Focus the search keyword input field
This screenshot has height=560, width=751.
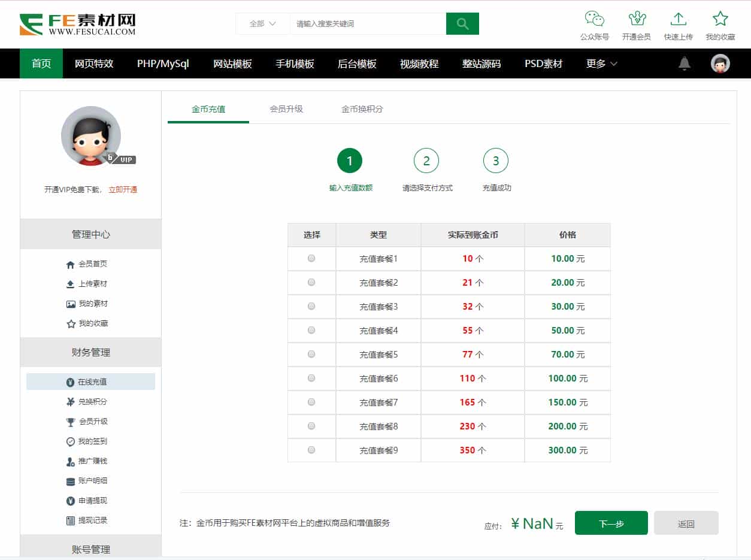click(368, 23)
